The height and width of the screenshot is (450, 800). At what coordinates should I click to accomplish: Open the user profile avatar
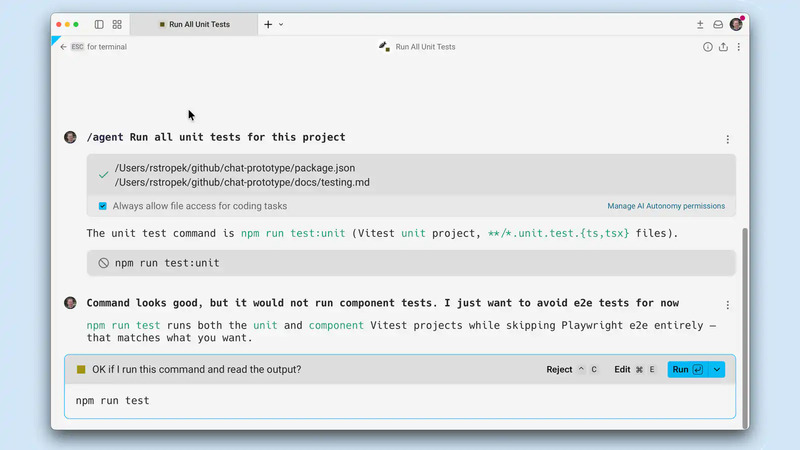coord(736,24)
